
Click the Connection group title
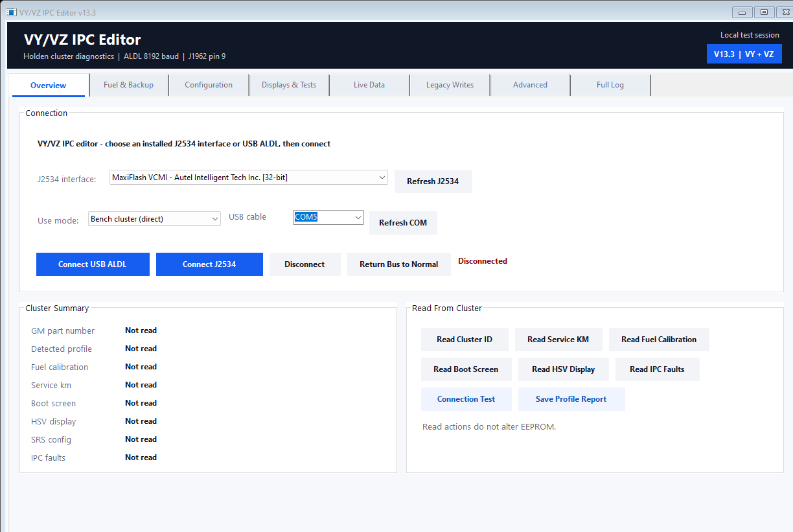pos(46,113)
